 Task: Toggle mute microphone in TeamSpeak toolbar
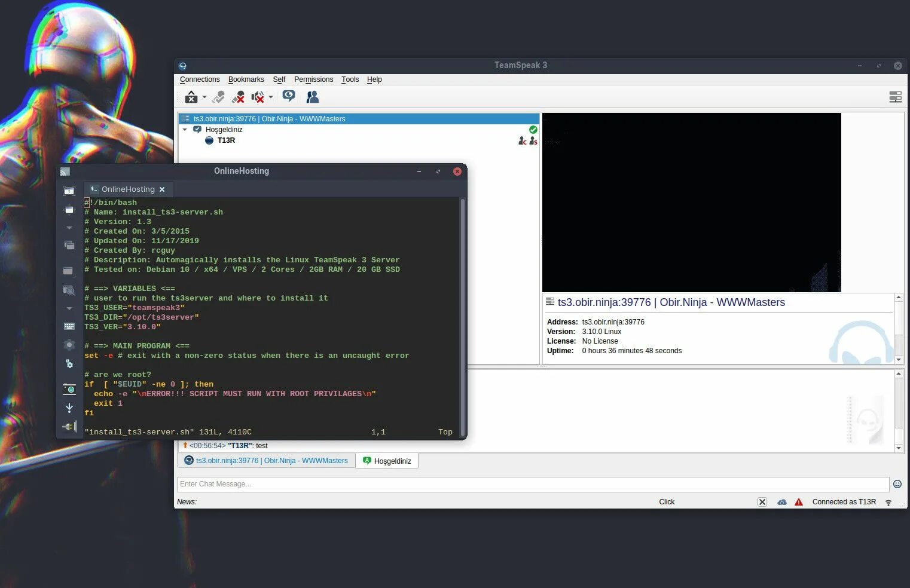[238, 97]
